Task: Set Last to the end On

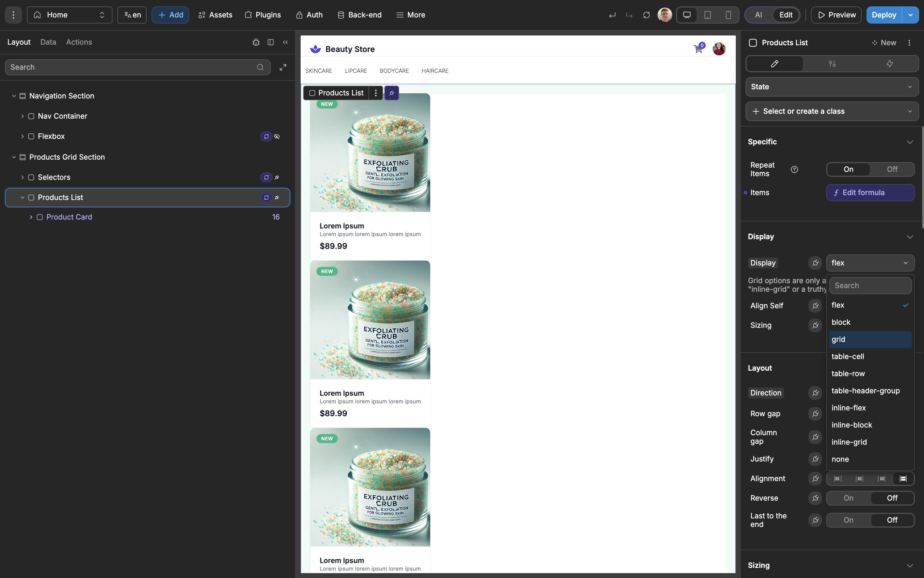Action: click(x=849, y=520)
